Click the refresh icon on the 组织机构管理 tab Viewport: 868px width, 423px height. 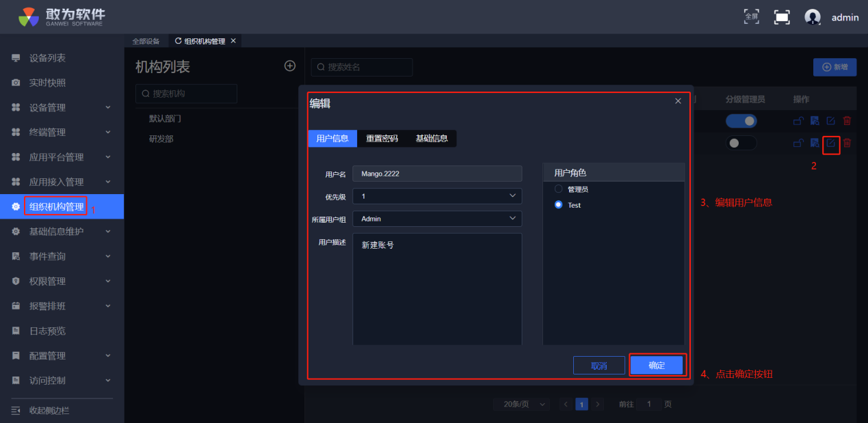pos(179,41)
